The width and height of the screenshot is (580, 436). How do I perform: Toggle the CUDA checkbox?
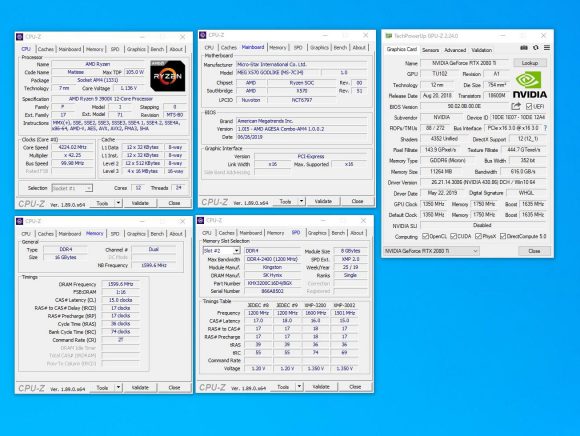(453, 236)
